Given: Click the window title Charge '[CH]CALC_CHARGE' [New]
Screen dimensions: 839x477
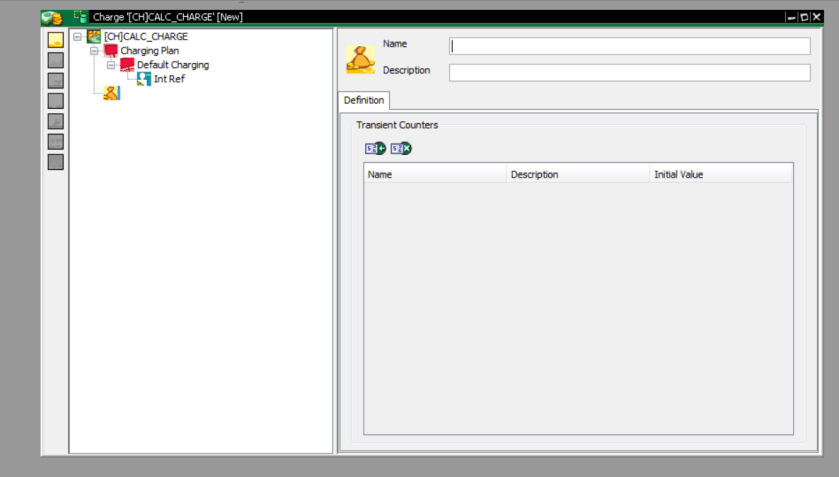Looking at the screenshot, I should coord(168,17).
